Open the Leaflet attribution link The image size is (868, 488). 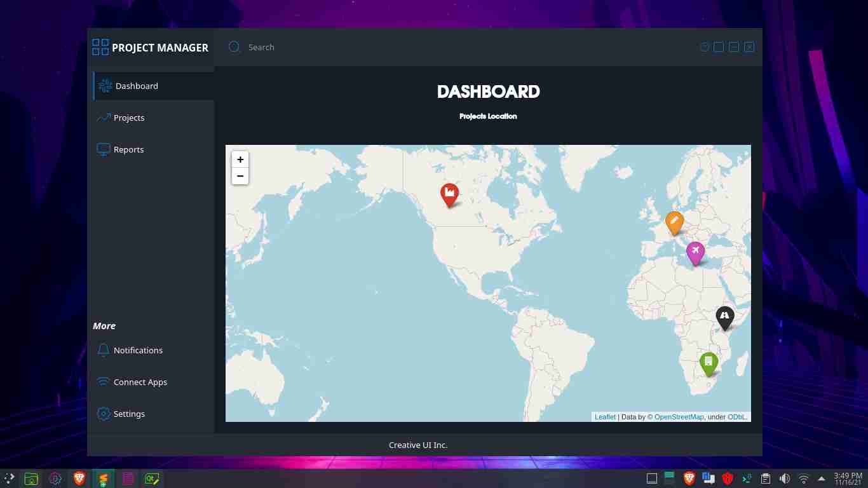pyautogui.click(x=605, y=417)
